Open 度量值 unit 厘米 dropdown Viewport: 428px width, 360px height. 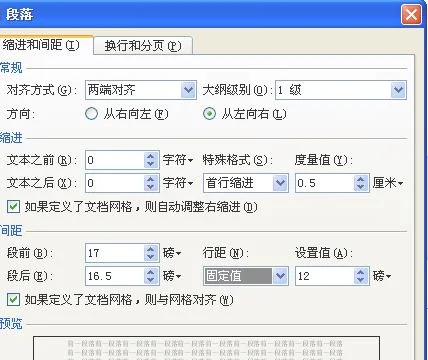(388, 183)
